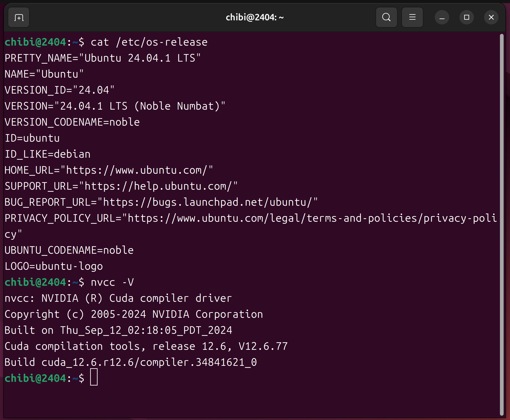Click the 'nvcc -V' command text

pyautogui.click(x=112, y=282)
